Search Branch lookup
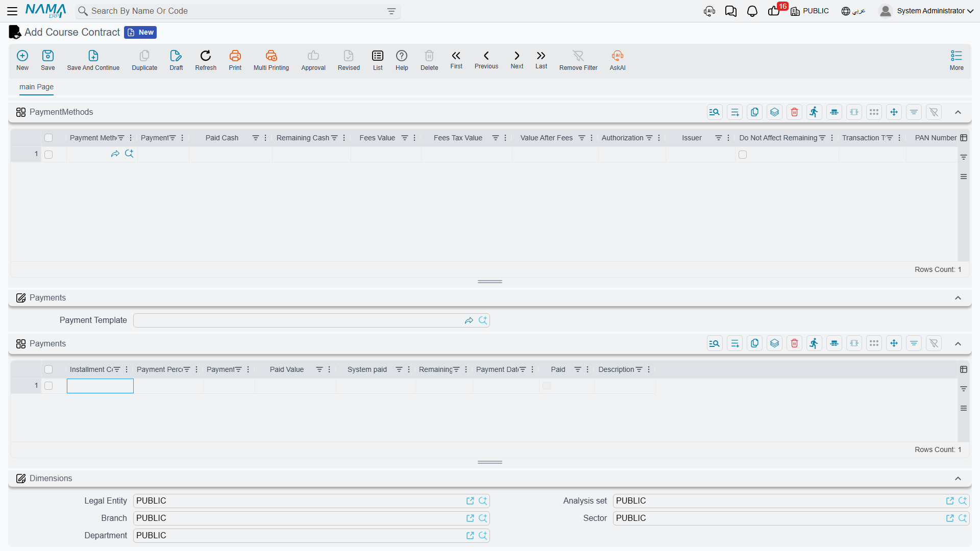 pos(483,518)
